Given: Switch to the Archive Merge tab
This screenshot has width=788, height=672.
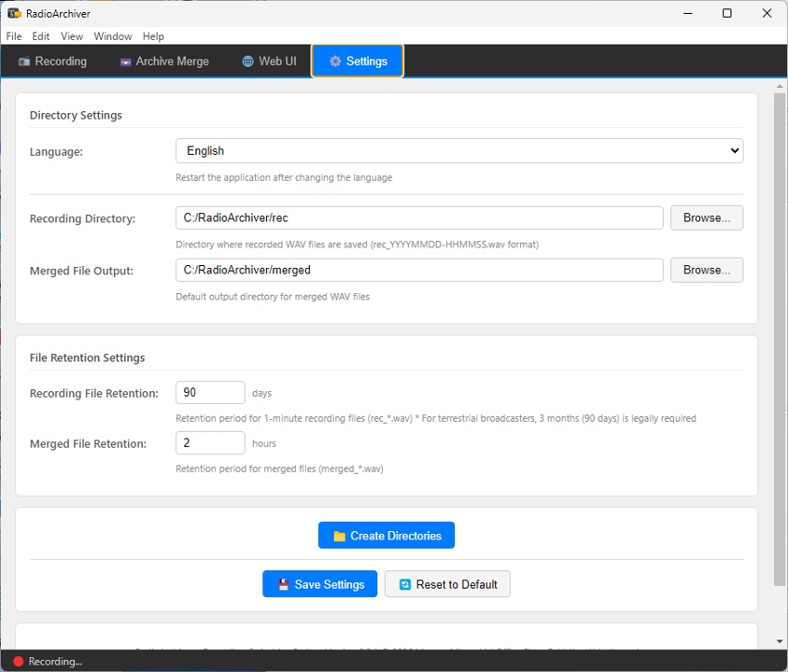Looking at the screenshot, I should (x=164, y=62).
